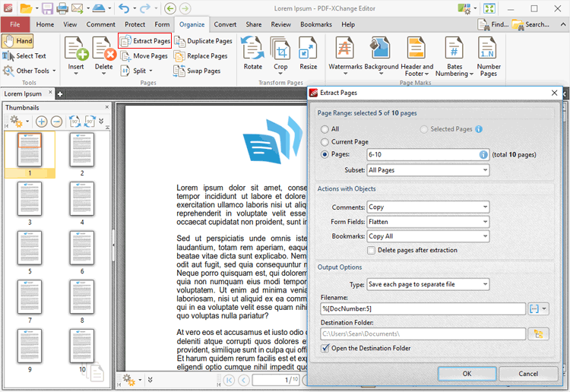Open Bates Numbering tool
The width and height of the screenshot is (570, 392).
click(454, 56)
